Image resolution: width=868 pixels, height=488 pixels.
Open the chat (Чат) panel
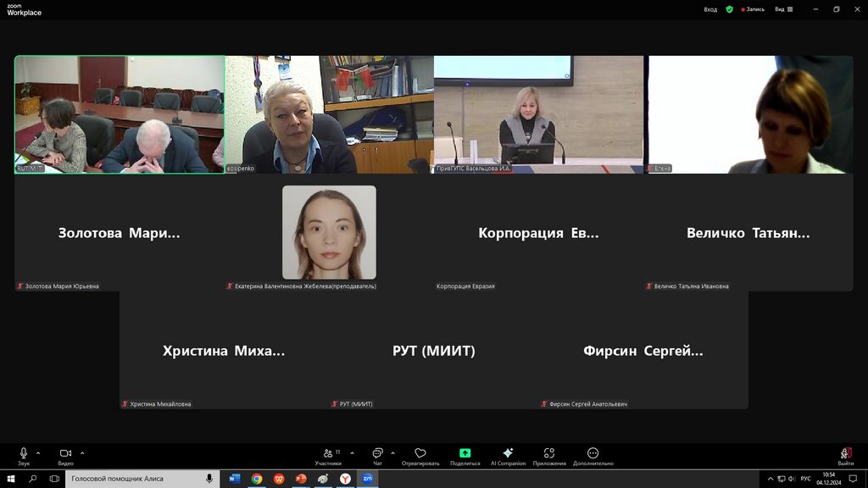point(377,454)
